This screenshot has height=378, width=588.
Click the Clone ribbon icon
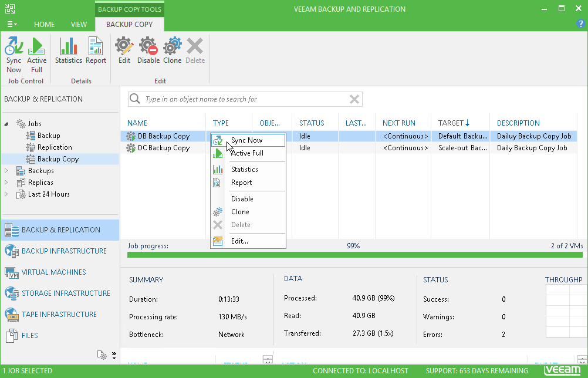point(172,50)
